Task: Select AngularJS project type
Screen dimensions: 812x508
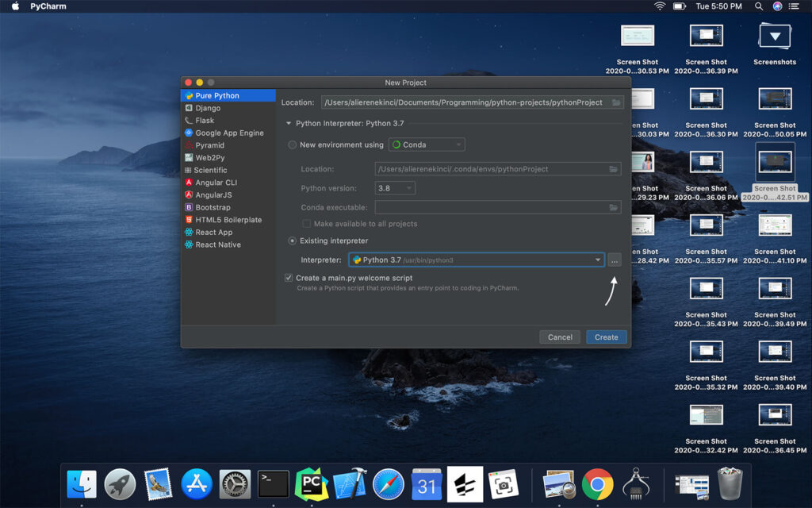Action: 228,195
